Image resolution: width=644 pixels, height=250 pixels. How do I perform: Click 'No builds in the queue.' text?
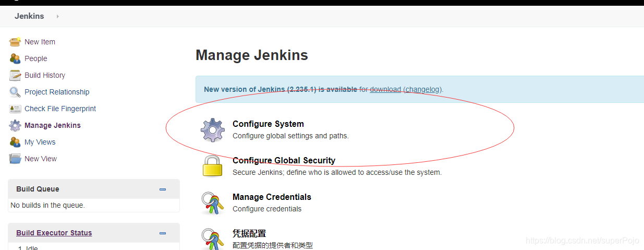(x=47, y=205)
